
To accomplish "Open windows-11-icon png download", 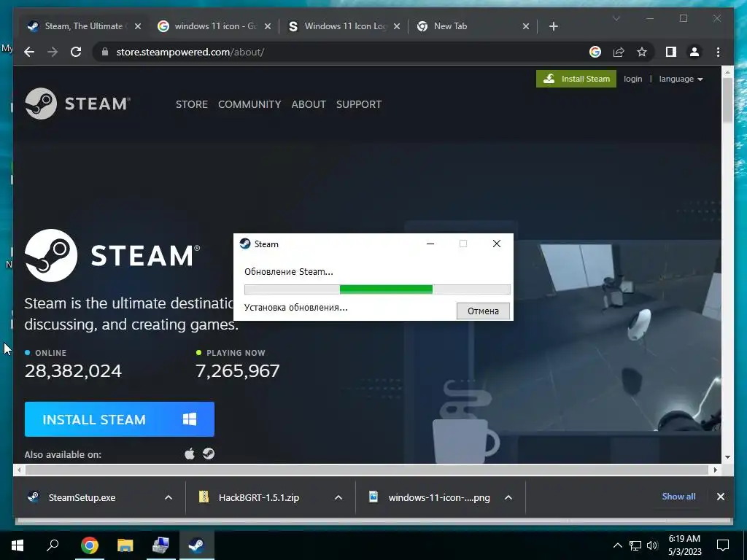I will coord(438,497).
